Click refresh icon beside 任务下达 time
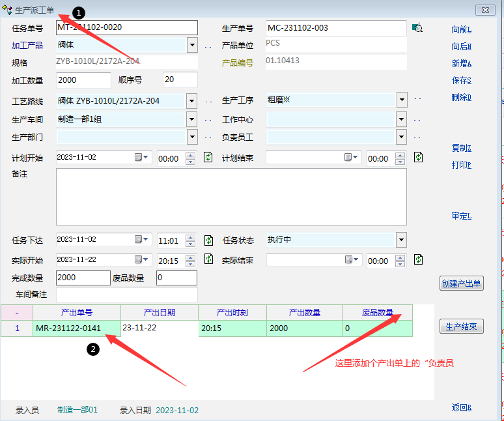504x421 pixels. point(208,240)
